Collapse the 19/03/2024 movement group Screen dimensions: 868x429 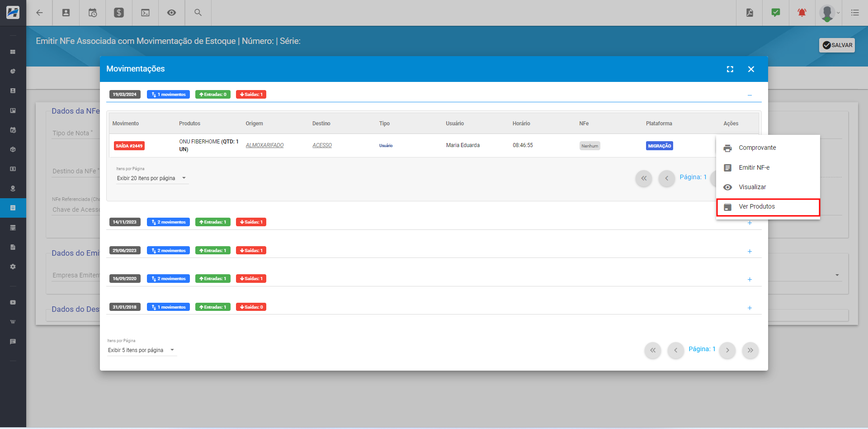click(x=750, y=95)
